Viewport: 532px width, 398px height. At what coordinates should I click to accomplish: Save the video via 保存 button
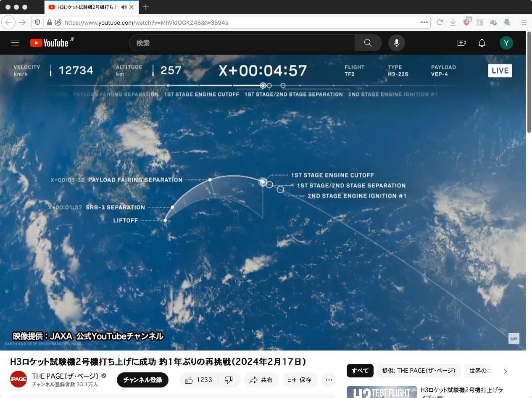(x=300, y=380)
